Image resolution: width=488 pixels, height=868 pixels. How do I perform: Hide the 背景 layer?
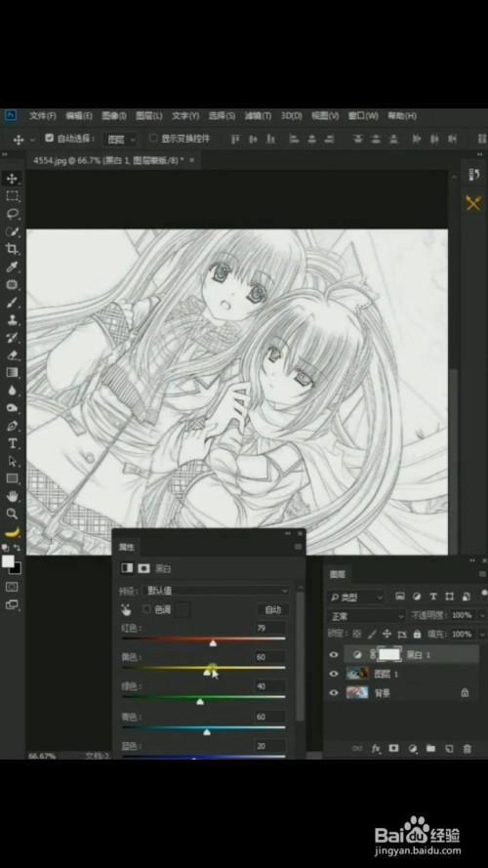coord(334,692)
